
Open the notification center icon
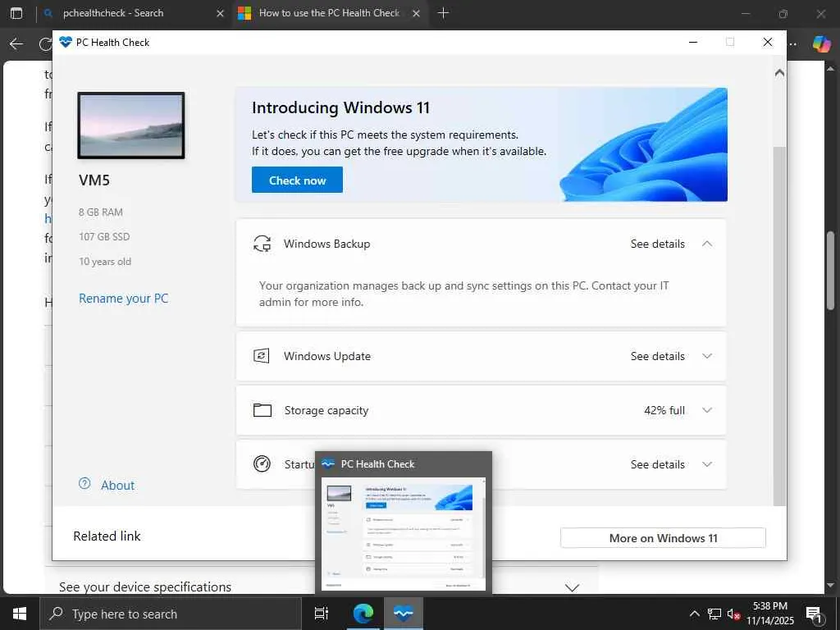click(x=814, y=614)
